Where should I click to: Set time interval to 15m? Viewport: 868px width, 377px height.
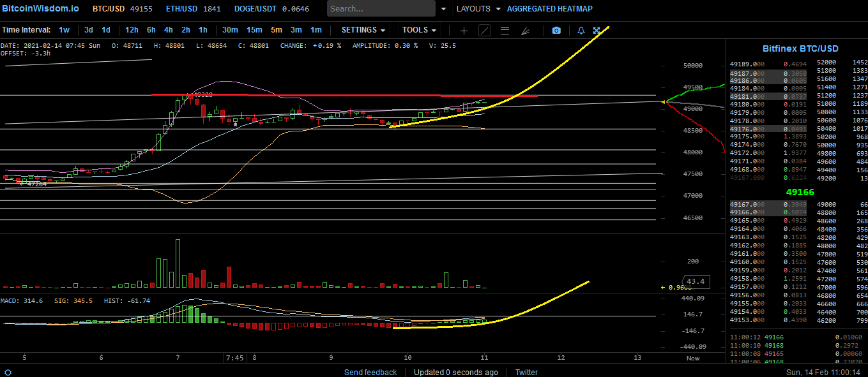click(x=254, y=30)
